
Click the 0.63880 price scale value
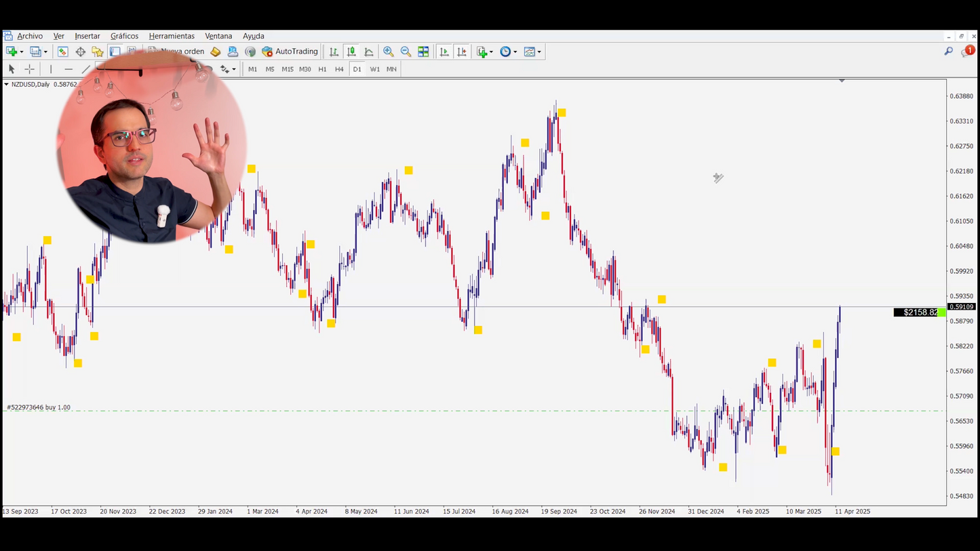tap(961, 96)
